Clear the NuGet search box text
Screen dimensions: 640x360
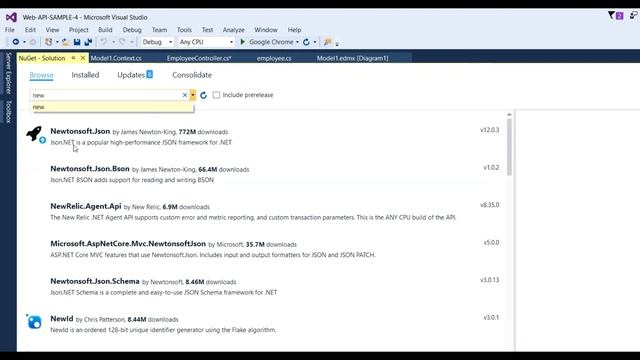pos(185,95)
